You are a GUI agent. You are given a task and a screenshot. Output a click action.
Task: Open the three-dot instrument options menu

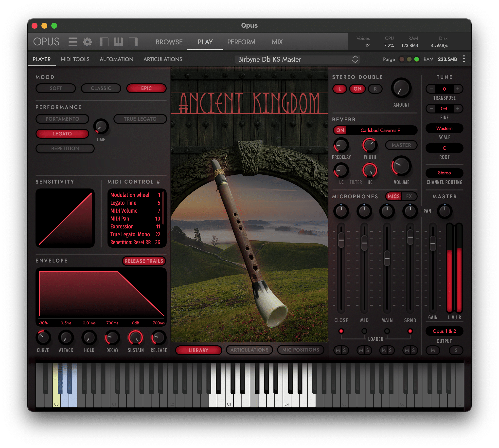point(464,59)
